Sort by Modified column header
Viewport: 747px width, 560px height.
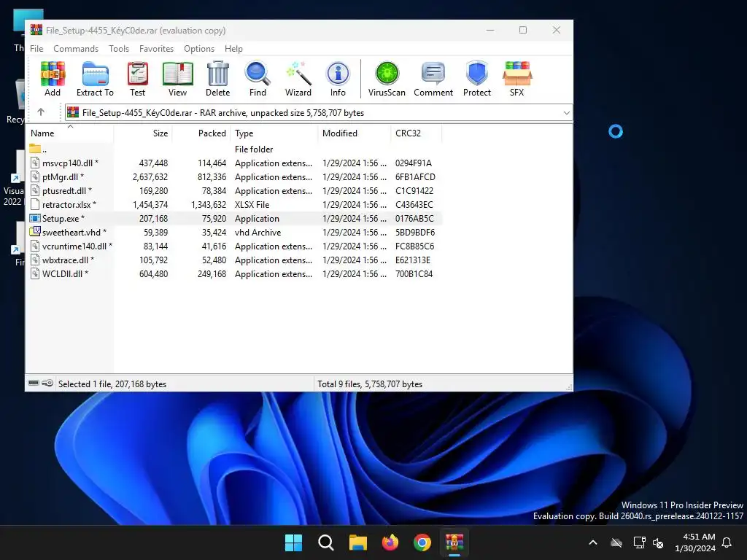[x=354, y=133]
